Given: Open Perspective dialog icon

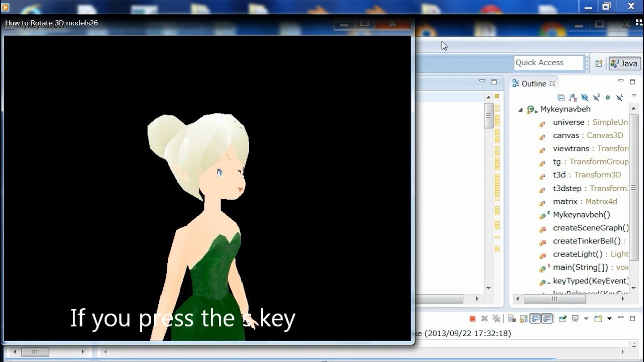Looking at the screenshot, I should (599, 63).
